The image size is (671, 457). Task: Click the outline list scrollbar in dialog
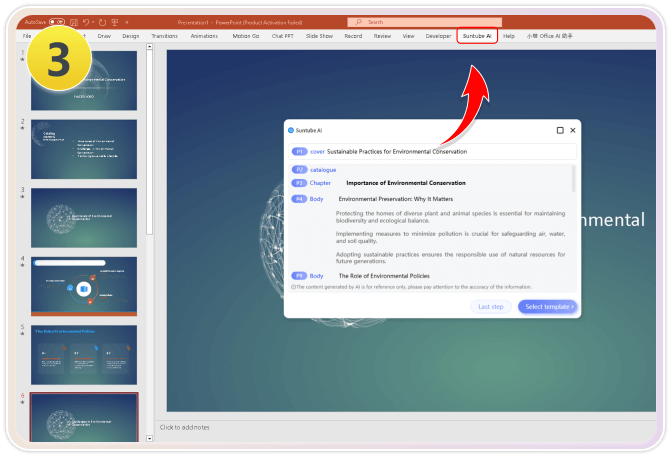click(x=573, y=179)
